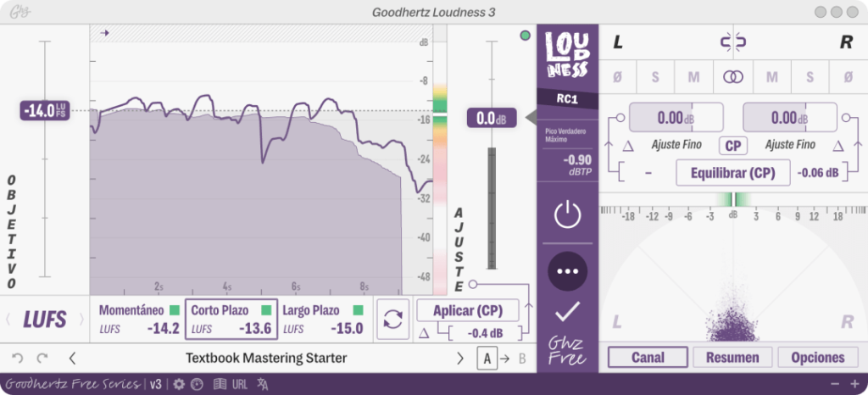The image size is (868, 395).
Task: Open the manual book icon
Action: point(220,384)
